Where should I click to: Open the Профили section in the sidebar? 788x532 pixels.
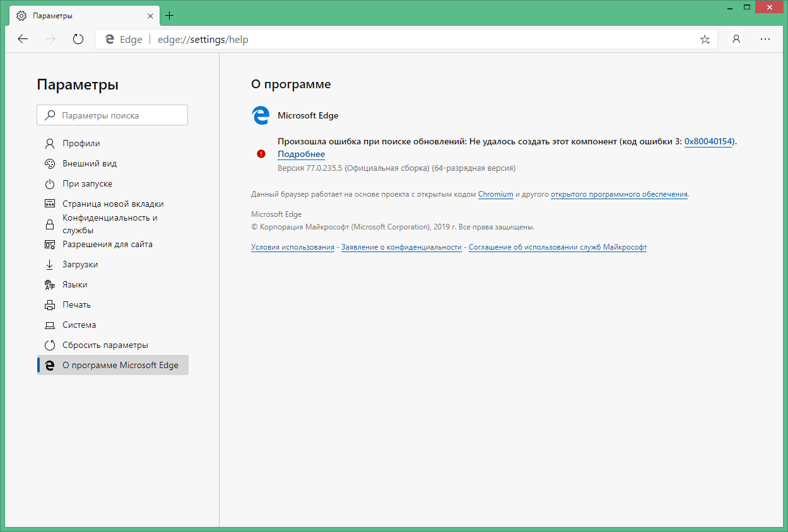pyautogui.click(x=49, y=143)
